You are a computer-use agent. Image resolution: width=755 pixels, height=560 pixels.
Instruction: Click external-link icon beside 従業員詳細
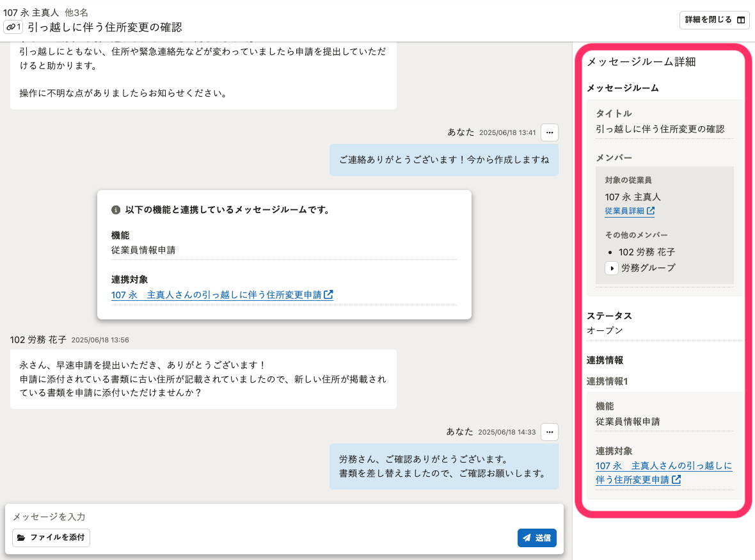(x=651, y=211)
